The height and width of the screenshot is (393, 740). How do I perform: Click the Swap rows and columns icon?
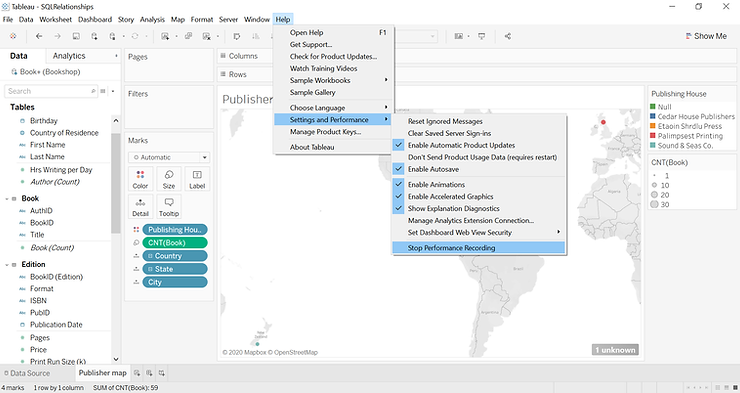click(237, 36)
